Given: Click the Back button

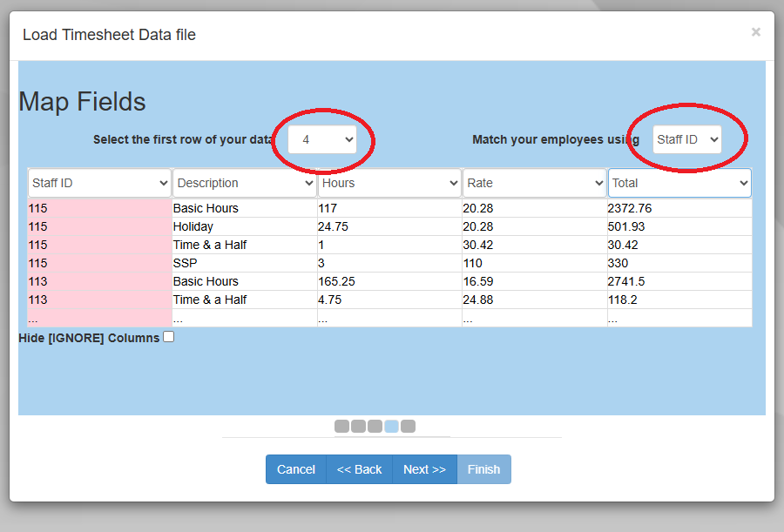Looking at the screenshot, I should click(x=359, y=468).
